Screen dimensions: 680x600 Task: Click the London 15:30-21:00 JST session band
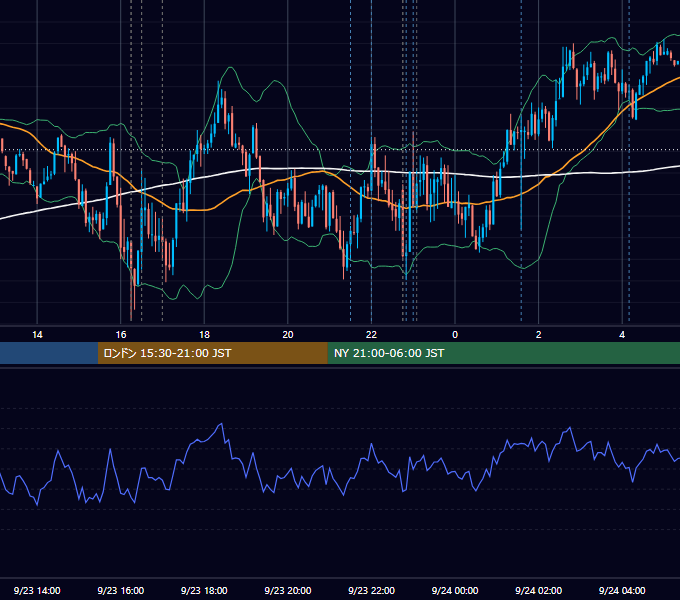point(212,353)
